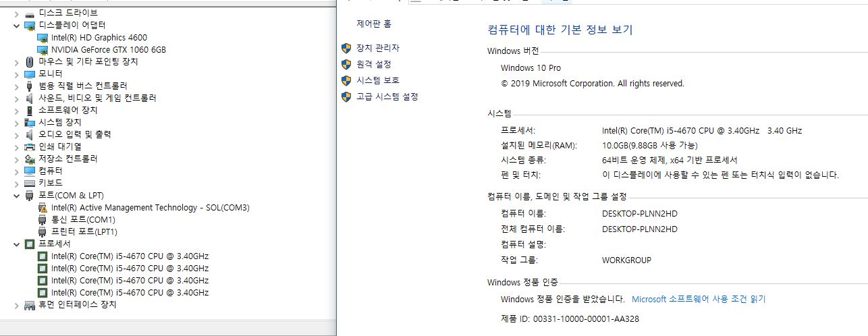Select the 인쇄 대기열 category
The image size is (868, 336).
tap(60, 146)
